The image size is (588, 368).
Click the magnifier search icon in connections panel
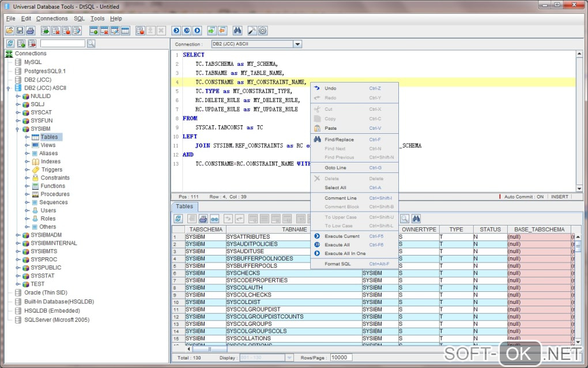coord(91,44)
